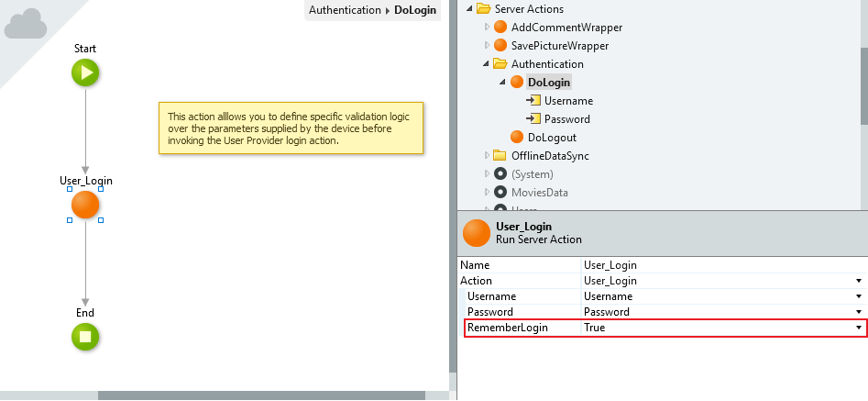Open the Action property dropdown
The width and height of the screenshot is (868, 401).
pos(859,281)
